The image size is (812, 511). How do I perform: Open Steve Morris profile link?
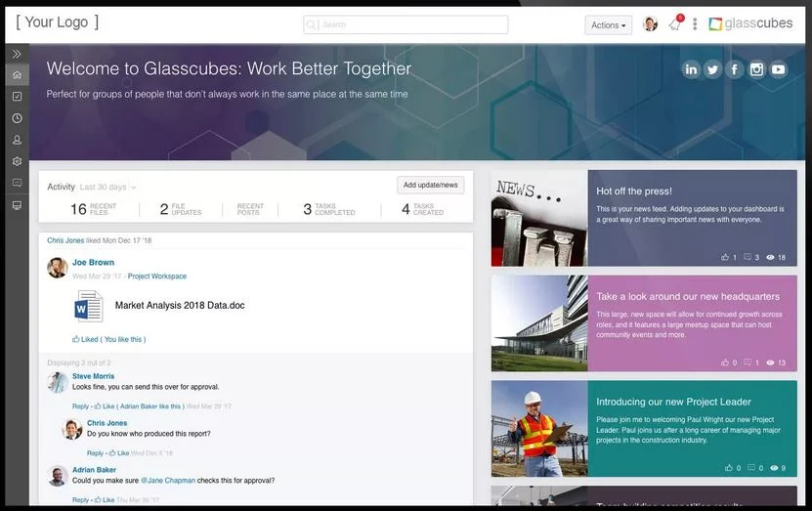[x=93, y=376]
